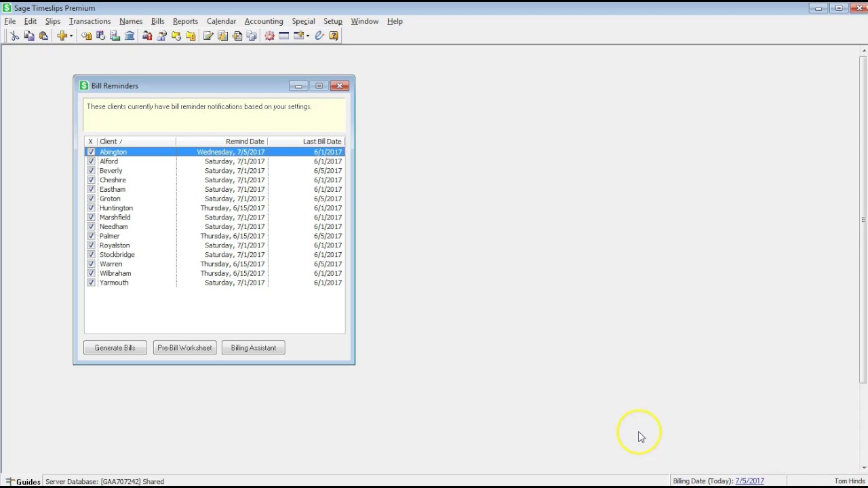Select the Wilbraham client row

coord(214,273)
